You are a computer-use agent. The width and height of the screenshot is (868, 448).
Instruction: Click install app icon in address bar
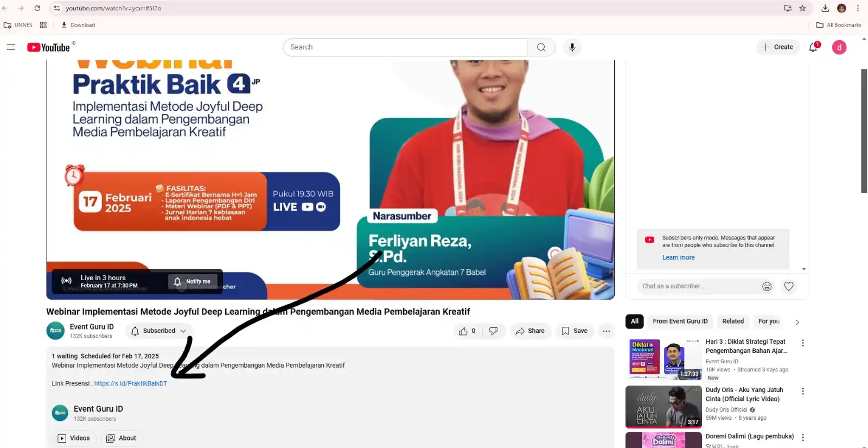[788, 8]
